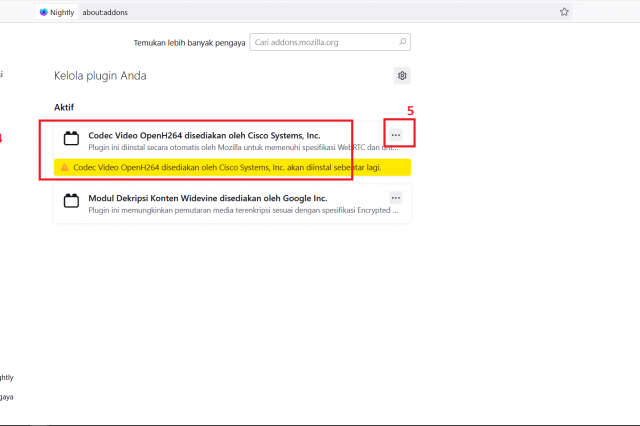Screen dimensions: 640x426
Task: Click the yellow warning triangle icon
Action: pyautogui.click(x=64, y=168)
